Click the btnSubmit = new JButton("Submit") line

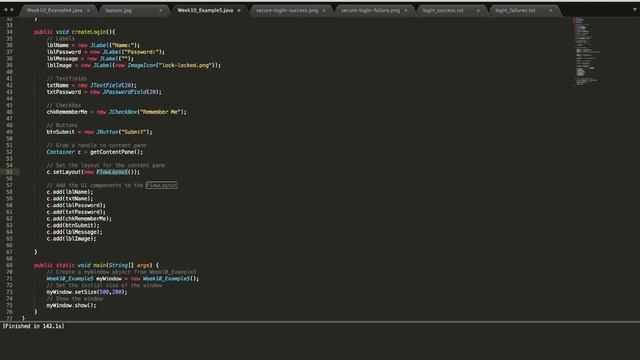[99, 132]
